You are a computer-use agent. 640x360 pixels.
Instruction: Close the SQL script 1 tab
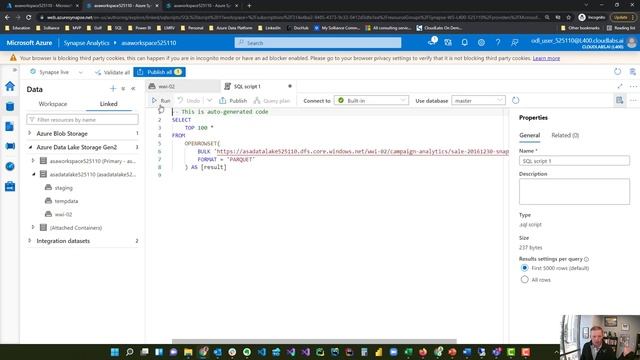coord(290,86)
